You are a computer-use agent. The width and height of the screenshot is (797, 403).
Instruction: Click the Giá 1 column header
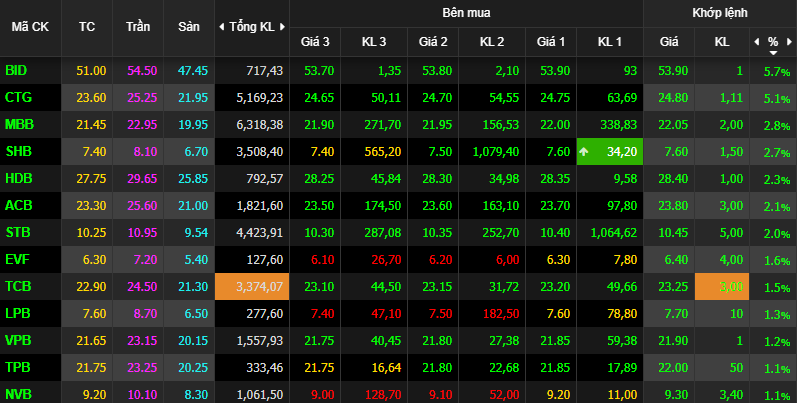point(551,42)
